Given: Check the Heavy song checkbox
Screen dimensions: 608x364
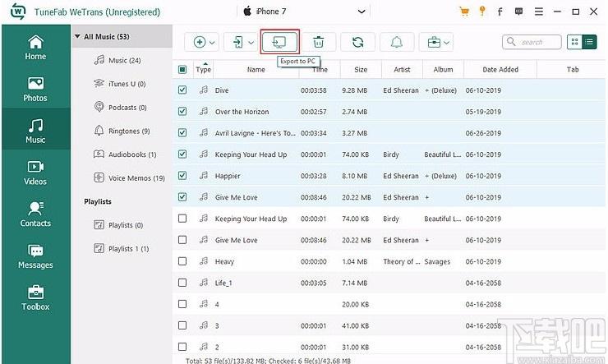Looking at the screenshot, I should pyautogui.click(x=182, y=261).
